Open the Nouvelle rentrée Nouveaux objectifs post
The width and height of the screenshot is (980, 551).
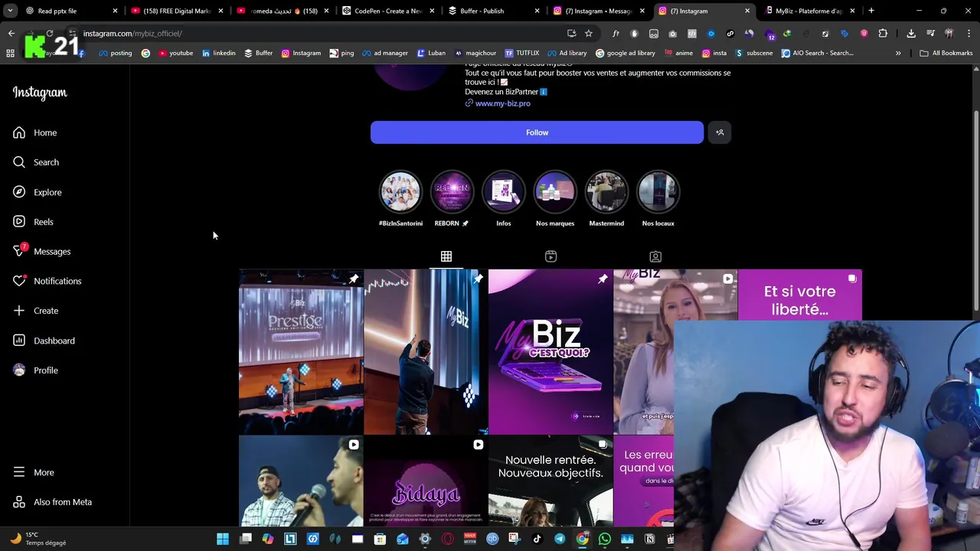(x=550, y=481)
